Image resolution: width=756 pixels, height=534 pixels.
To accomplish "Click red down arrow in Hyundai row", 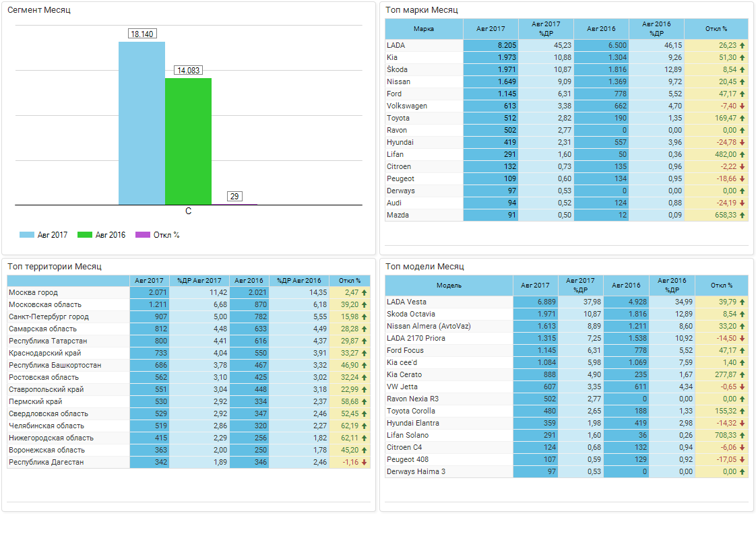I will 743,142.
